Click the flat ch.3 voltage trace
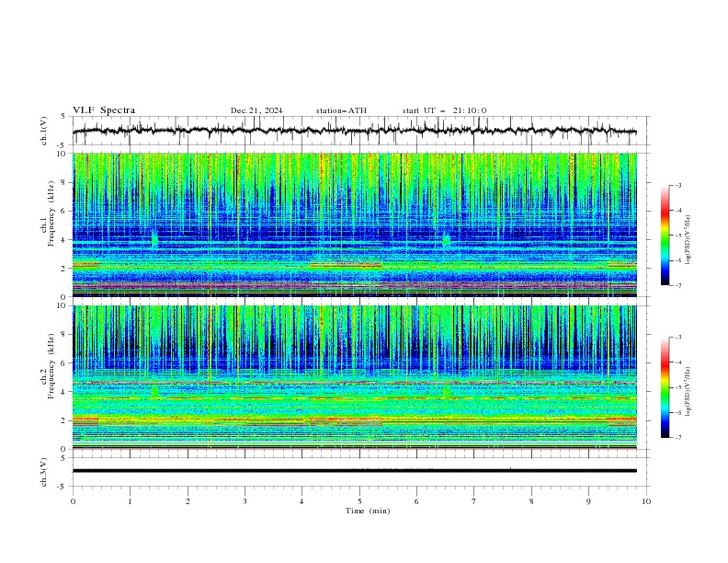Image resolution: width=728 pixels, height=563 pixels. coord(354,471)
